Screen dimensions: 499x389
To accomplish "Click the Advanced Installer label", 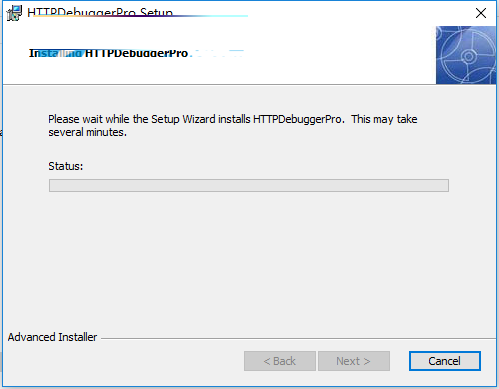I will (52, 337).
